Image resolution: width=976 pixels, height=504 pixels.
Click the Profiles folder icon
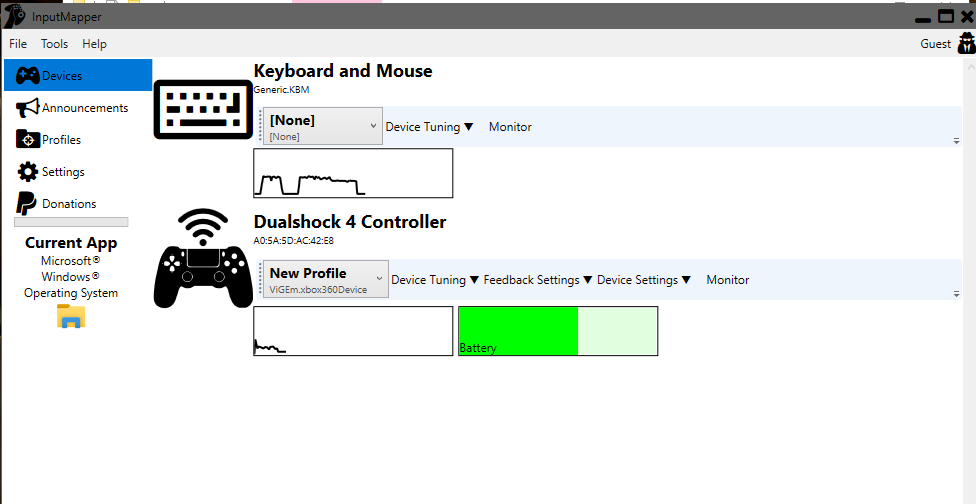coord(27,140)
